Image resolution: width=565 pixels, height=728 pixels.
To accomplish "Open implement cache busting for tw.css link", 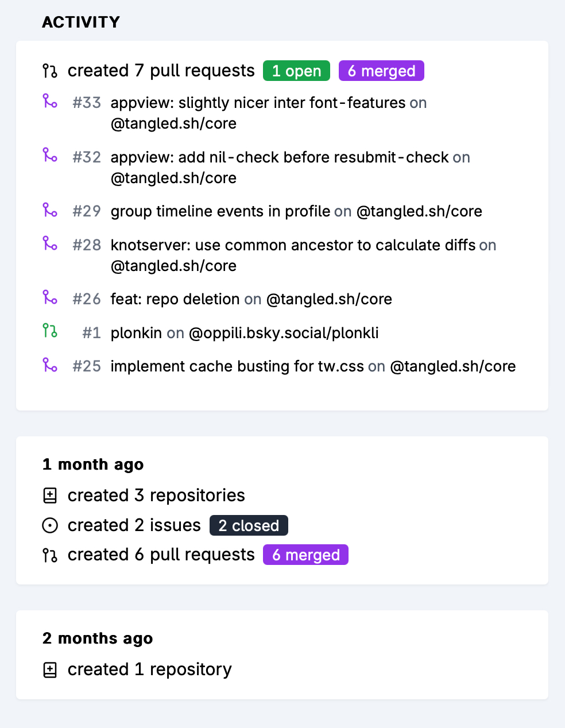I will pyautogui.click(x=237, y=366).
